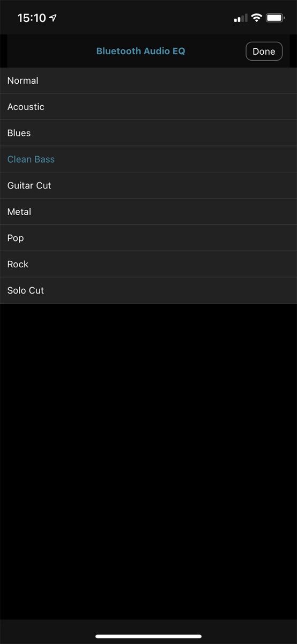Screen dimensions: 297x644
Task: Switch to the Rock EQ preset
Action: tap(148, 264)
